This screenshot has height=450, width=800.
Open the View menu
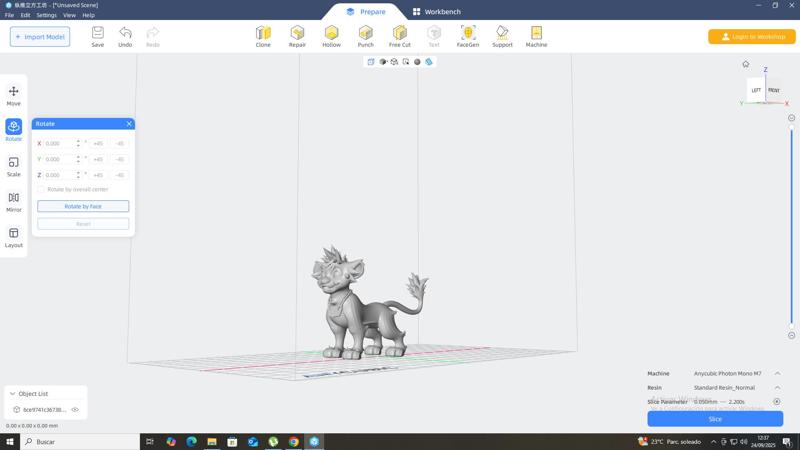pos(69,15)
